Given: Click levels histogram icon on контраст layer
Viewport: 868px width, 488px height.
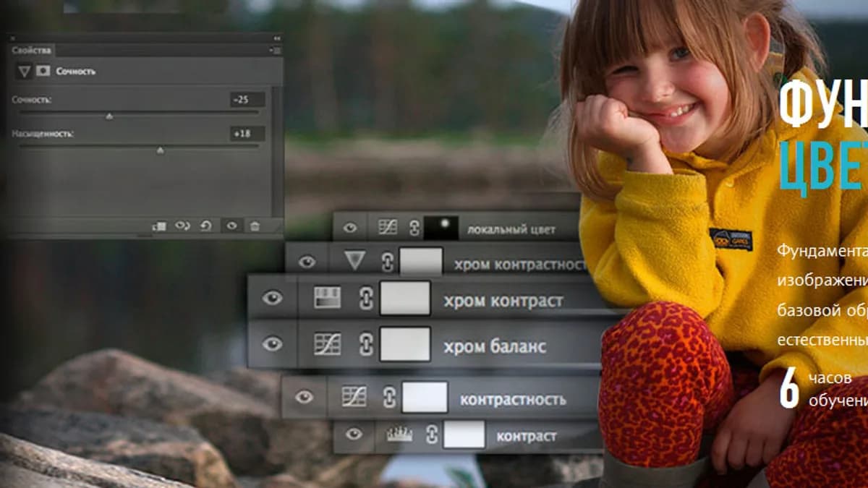Looking at the screenshot, I should point(399,434).
